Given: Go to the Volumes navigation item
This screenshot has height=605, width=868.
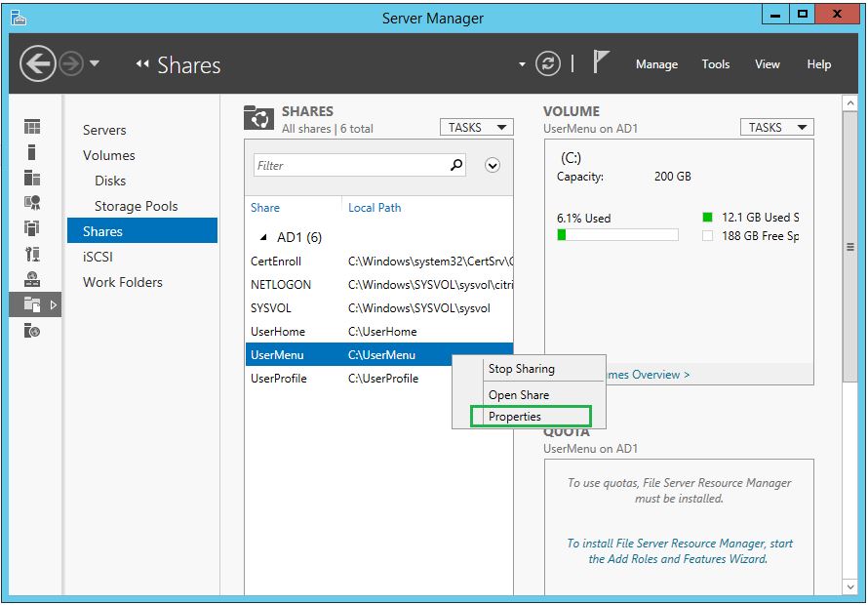Looking at the screenshot, I should pos(109,155).
